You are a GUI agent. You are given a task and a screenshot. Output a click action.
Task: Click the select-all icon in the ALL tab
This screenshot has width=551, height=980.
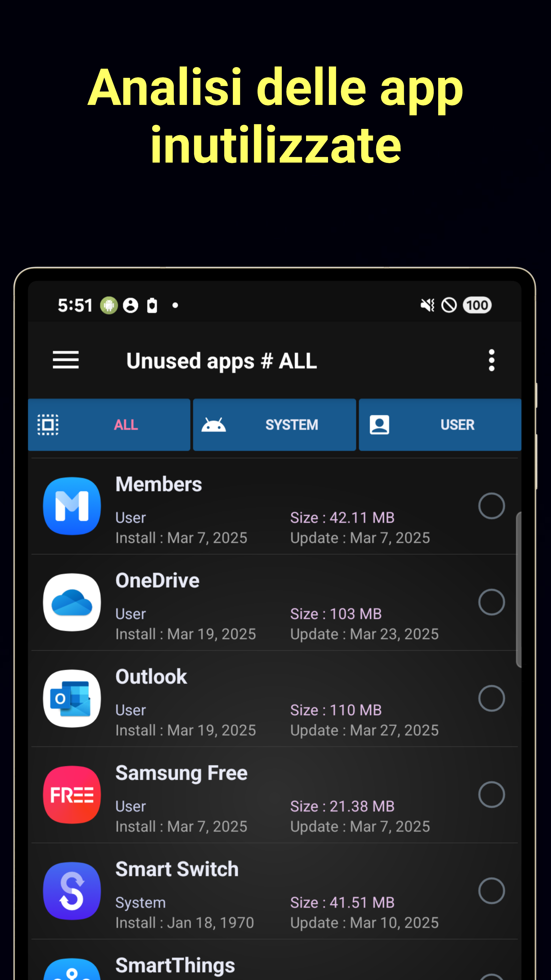[48, 425]
